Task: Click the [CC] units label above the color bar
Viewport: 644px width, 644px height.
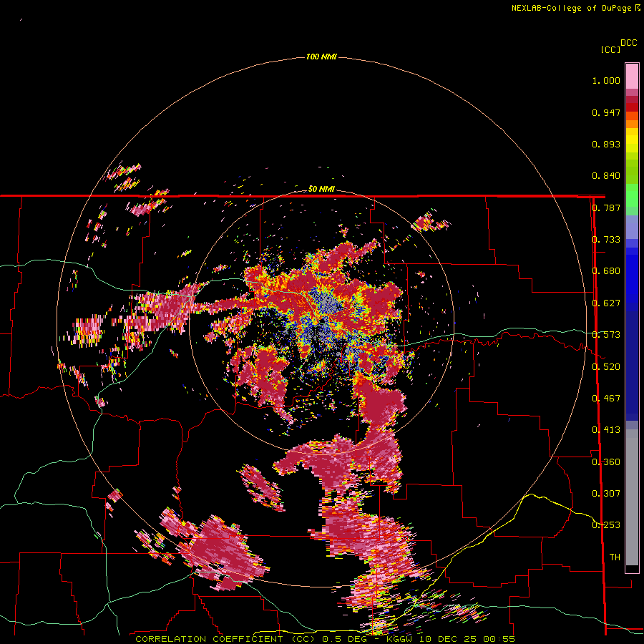Action: [x=610, y=49]
